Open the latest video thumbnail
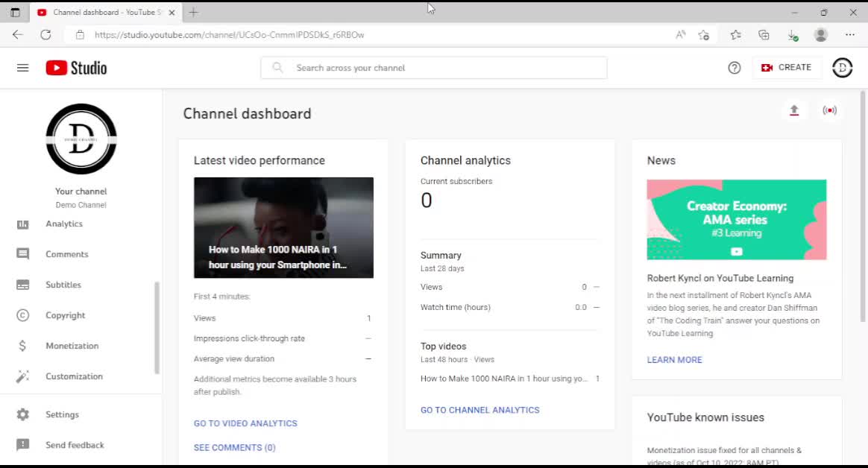The image size is (868, 468). click(x=283, y=227)
